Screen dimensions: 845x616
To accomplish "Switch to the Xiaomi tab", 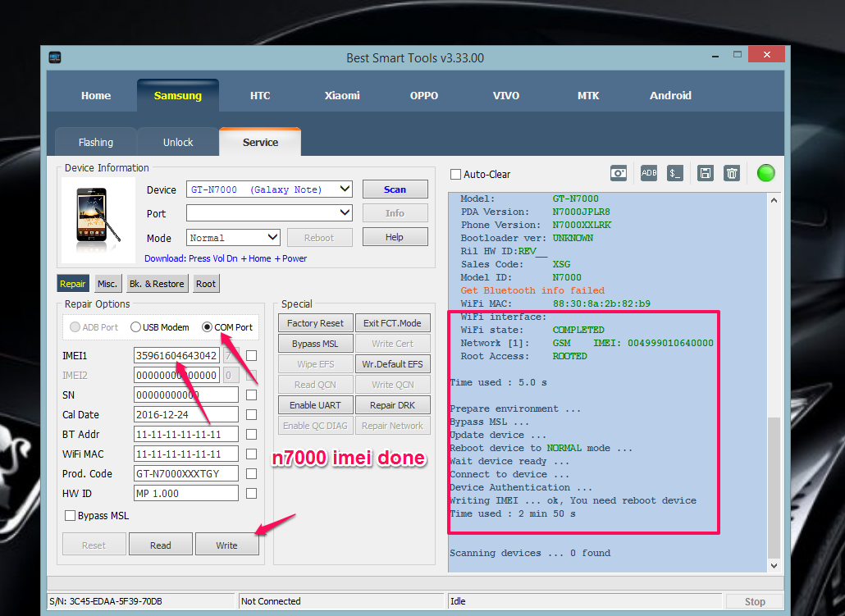I will 341,95.
